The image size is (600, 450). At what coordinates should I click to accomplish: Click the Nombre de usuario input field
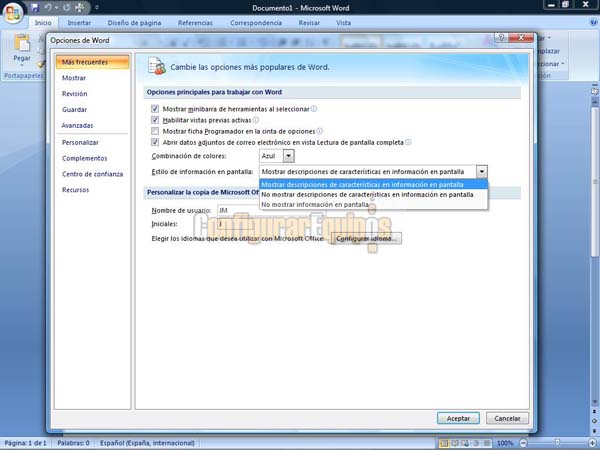click(272, 210)
